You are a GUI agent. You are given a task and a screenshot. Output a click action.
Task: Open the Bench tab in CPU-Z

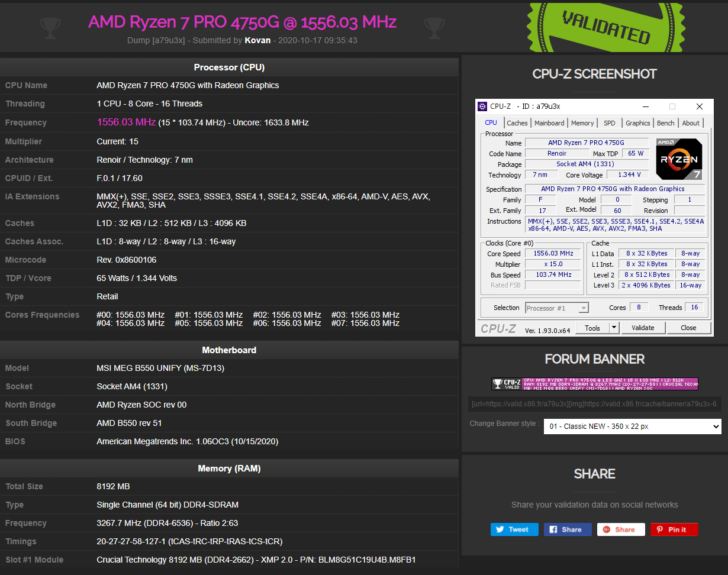[665, 122]
